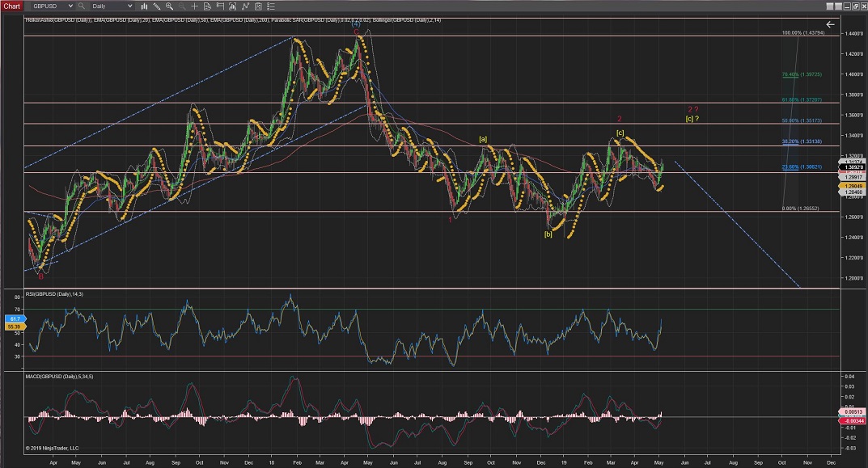Click the instrument search magnifier icon
The height and width of the screenshot is (468, 868).
click(82, 6)
